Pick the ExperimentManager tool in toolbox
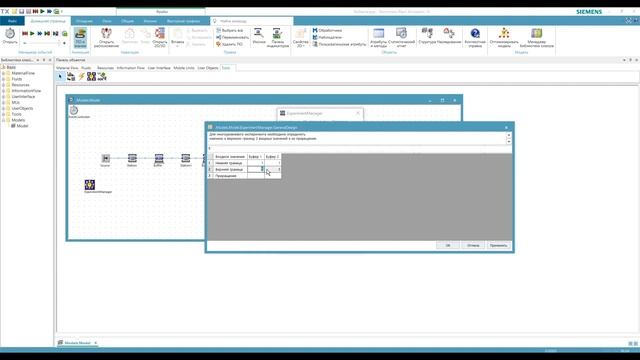 [x=91, y=76]
